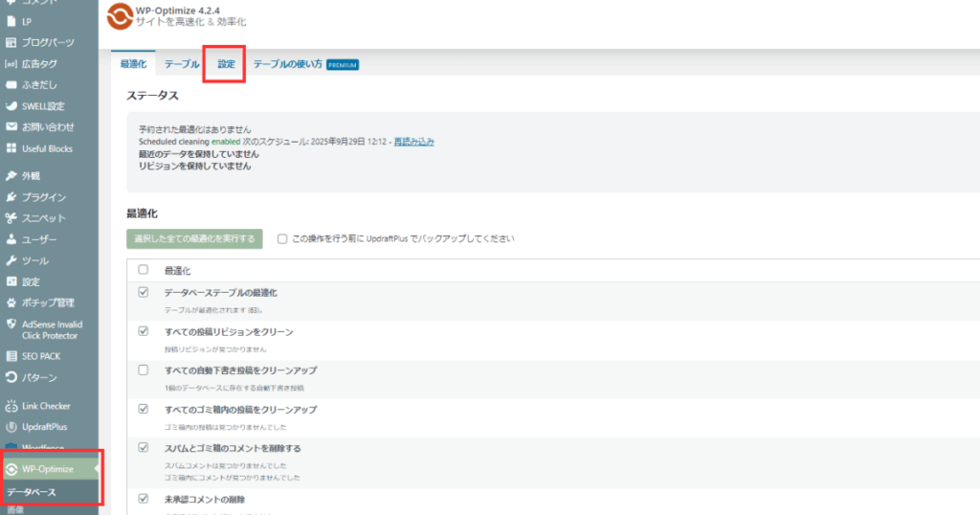This screenshot has height=515, width=980.
Task: Open the SWELL設定 sidebar icon
Action: [11, 106]
